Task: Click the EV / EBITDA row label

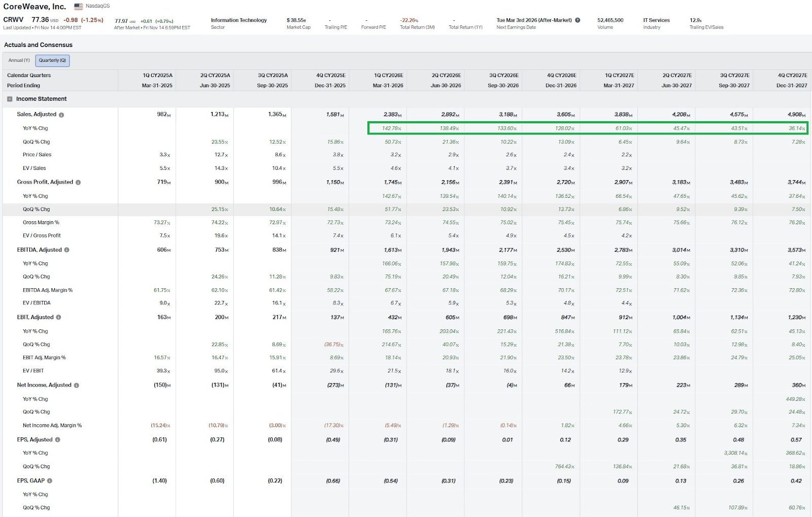Action: [x=37, y=303]
